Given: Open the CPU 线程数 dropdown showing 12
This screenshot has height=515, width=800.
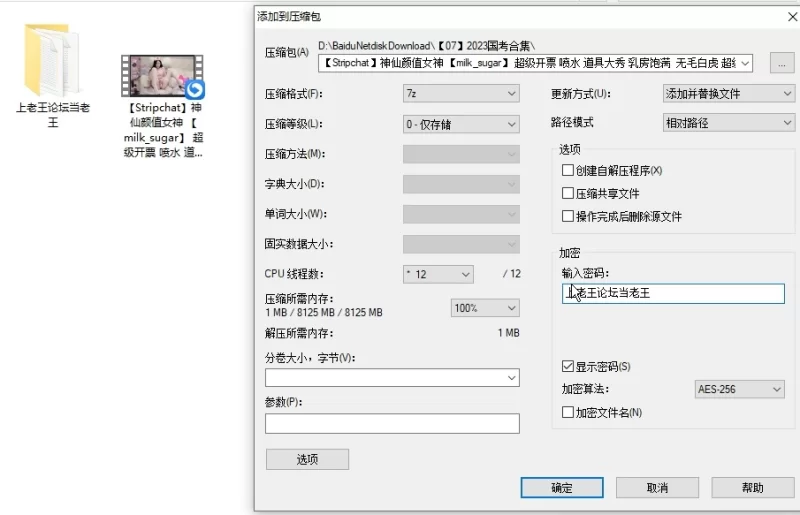Looking at the screenshot, I should tap(438, 275).
